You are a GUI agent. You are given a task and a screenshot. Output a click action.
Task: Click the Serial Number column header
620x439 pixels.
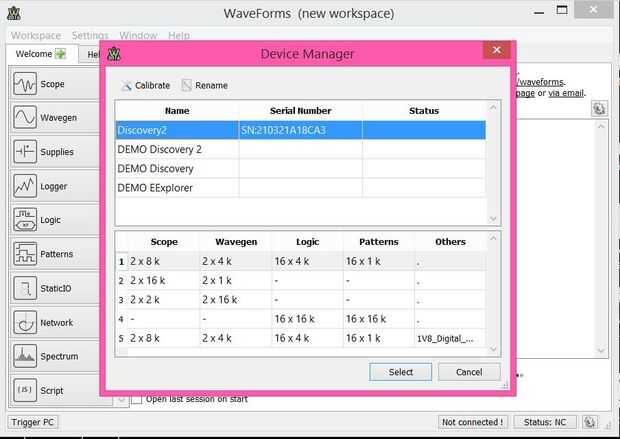[x=301, y=111]
